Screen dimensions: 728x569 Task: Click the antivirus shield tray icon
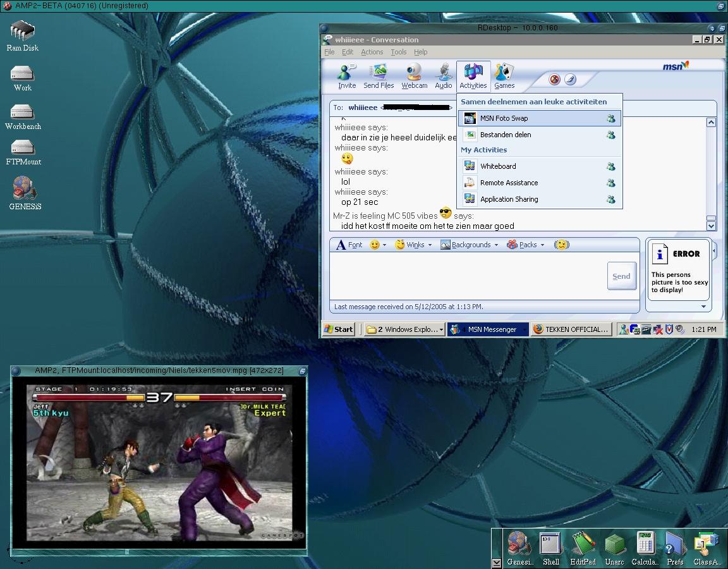pos(669,329)
